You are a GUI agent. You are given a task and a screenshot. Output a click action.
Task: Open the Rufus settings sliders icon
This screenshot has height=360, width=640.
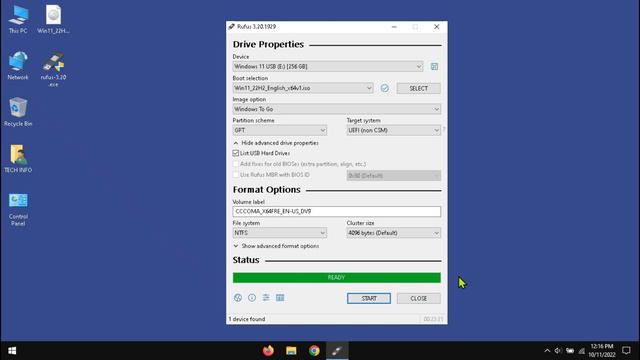(x=266, y=298)
